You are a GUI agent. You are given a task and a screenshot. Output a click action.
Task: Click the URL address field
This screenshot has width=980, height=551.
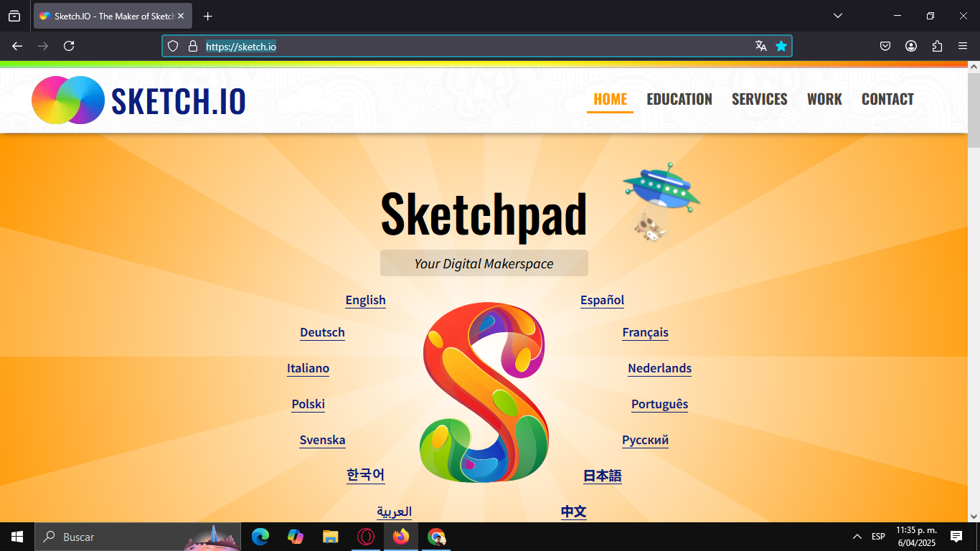click(477, 46)
